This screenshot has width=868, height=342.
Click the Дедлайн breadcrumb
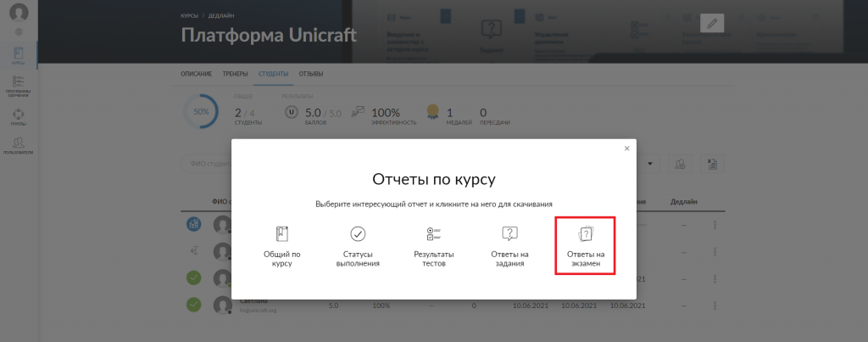pyautogui.click(x=220, y=15)
